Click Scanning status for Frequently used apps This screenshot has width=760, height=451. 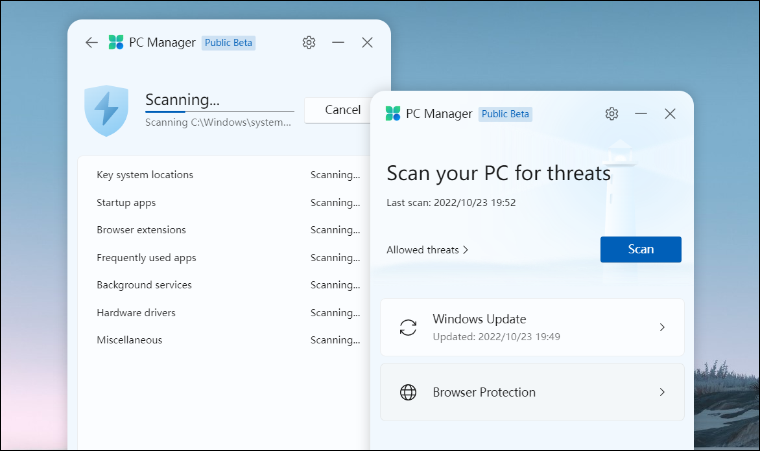click(x=335, y=258)
